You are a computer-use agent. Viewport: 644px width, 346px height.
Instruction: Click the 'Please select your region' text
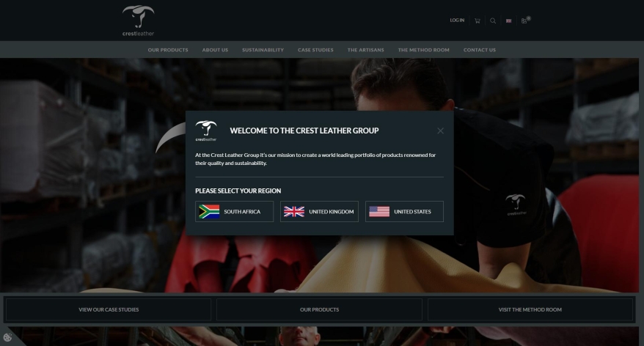click(x=238, y=191)
